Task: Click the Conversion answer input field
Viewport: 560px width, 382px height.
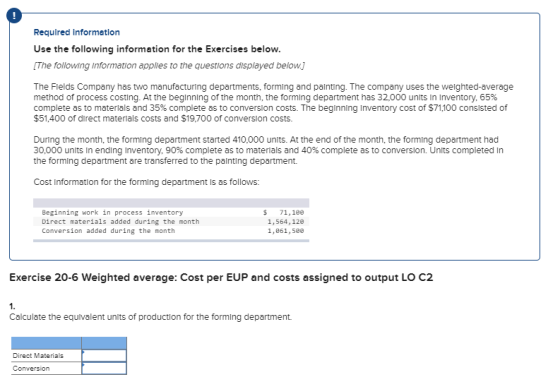Action: [104, 368]
